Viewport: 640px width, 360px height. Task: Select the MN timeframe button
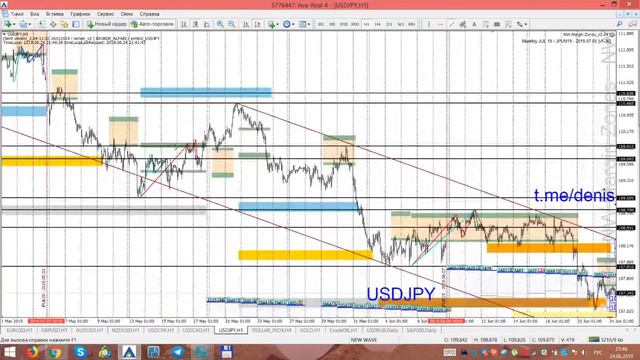[x=412, y=24]
